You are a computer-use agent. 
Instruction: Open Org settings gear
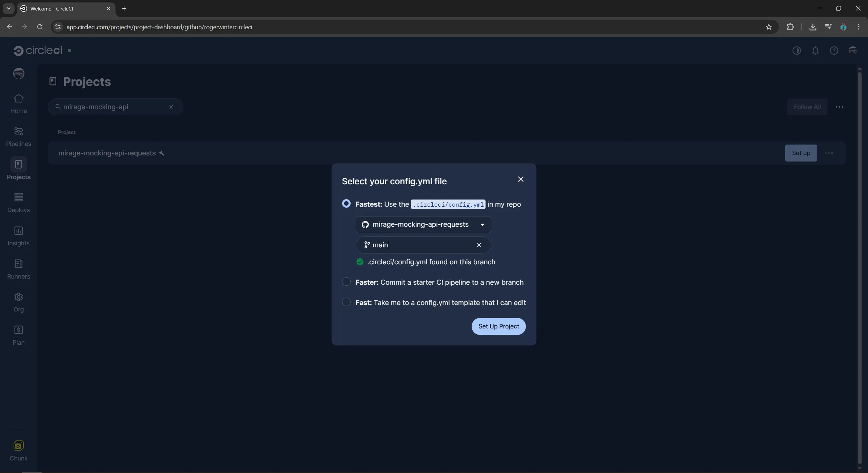click(x=18, y=302)
